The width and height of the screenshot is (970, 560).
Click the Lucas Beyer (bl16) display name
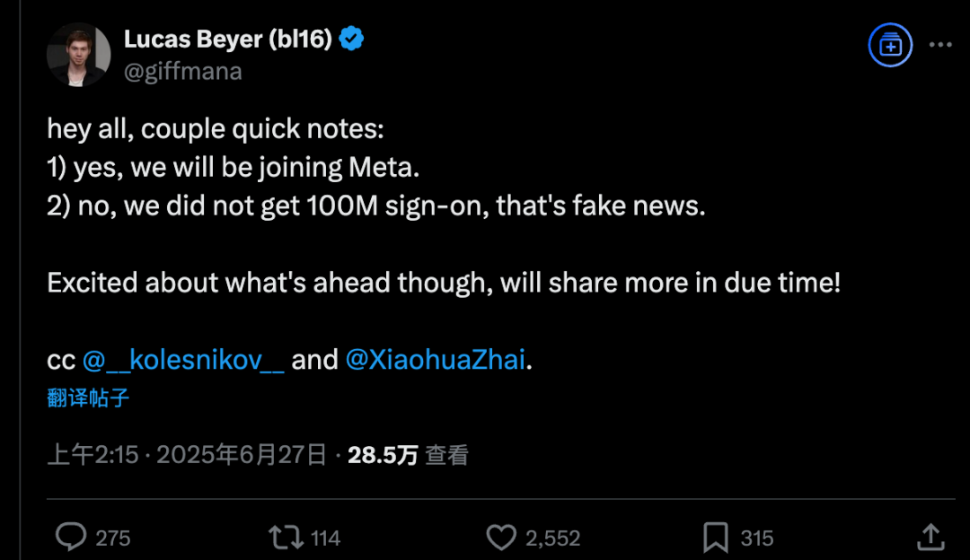(x=227, y=39)
